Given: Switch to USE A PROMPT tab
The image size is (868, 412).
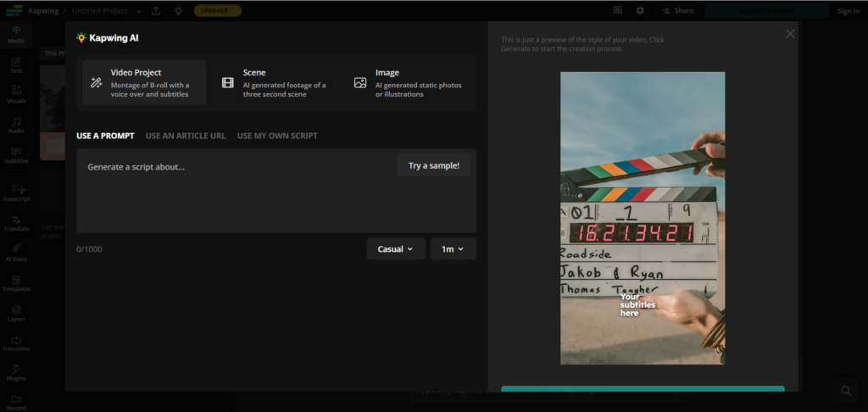Looking at the screenshot, I should [x=105, y=136].
